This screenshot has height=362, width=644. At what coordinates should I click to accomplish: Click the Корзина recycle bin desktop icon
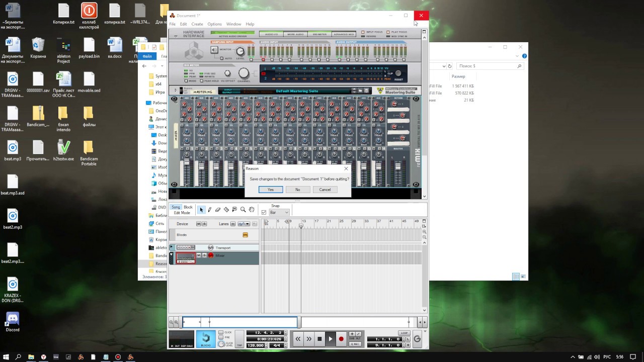coord(38,48)
